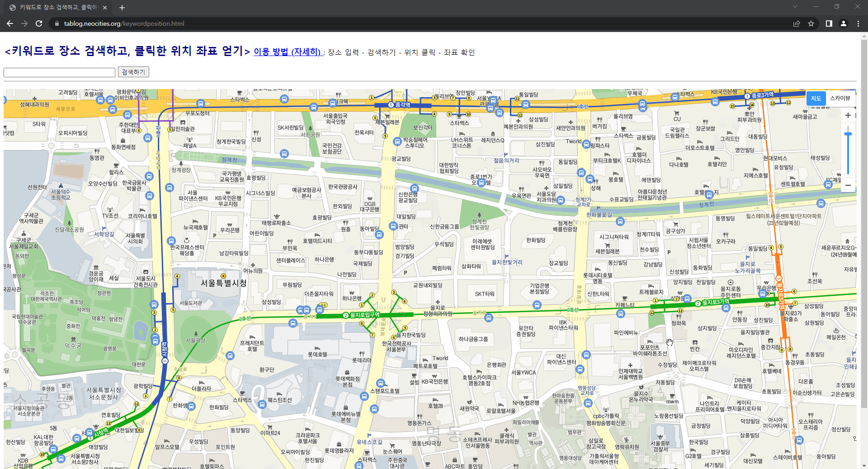868x469 pixels.
Task: Click the bus stop beside 한국프레스센터
Action: [x=171, y=241]
